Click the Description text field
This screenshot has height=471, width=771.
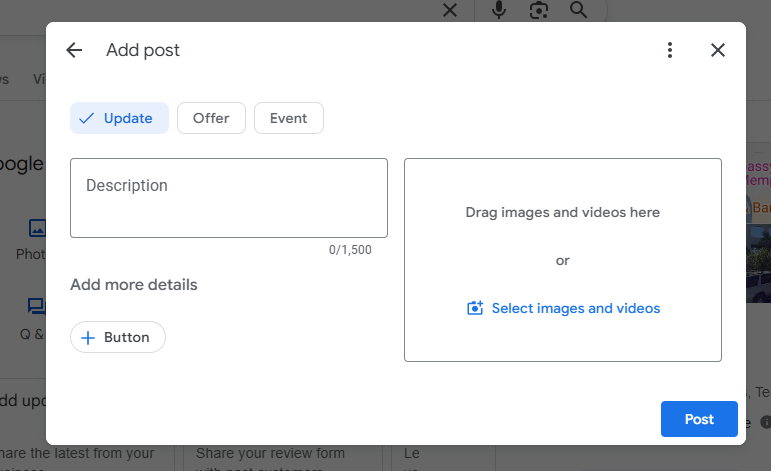click(228, 198)
